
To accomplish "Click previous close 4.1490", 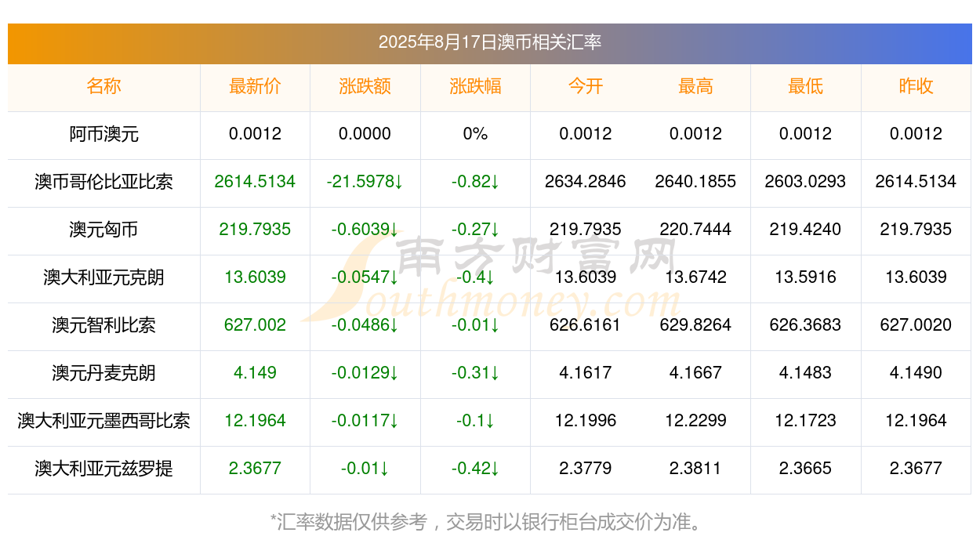I will point(916,373).
